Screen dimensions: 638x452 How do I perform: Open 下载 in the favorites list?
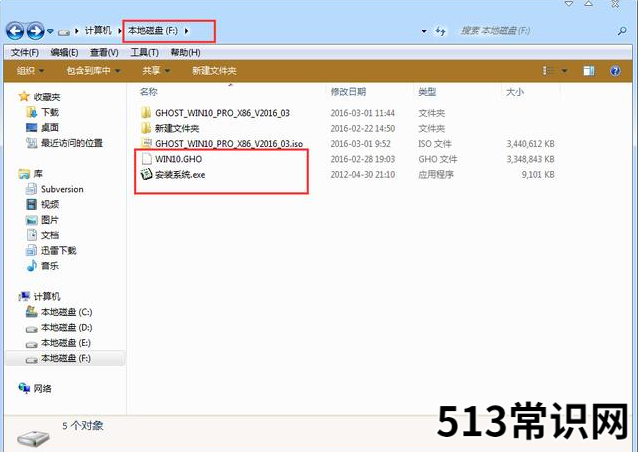(x=50, y=112)
